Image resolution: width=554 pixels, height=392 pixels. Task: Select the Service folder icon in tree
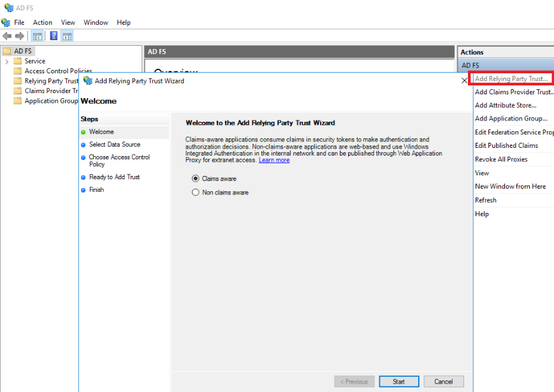point(18,61)
